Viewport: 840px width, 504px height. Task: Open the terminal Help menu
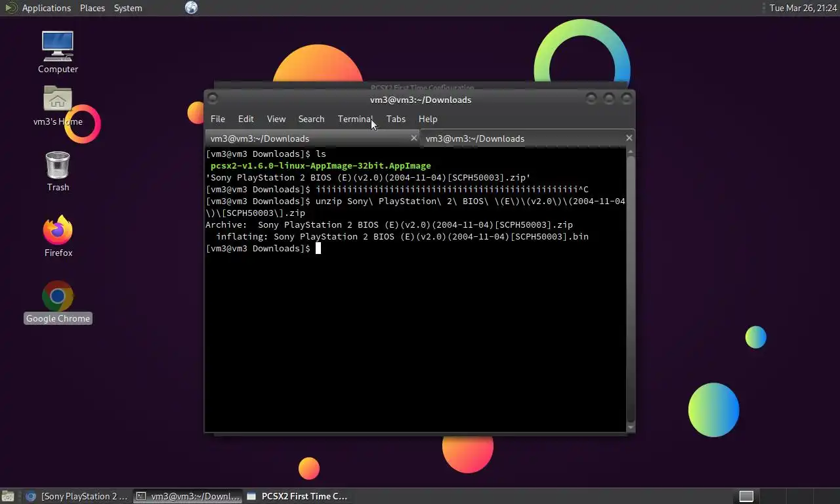click(x=428, y=119)
